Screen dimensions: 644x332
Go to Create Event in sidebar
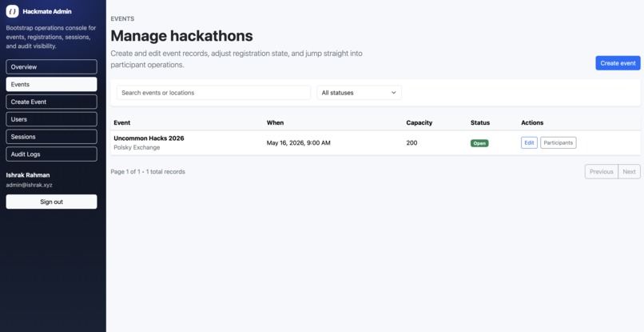[51, 102]
